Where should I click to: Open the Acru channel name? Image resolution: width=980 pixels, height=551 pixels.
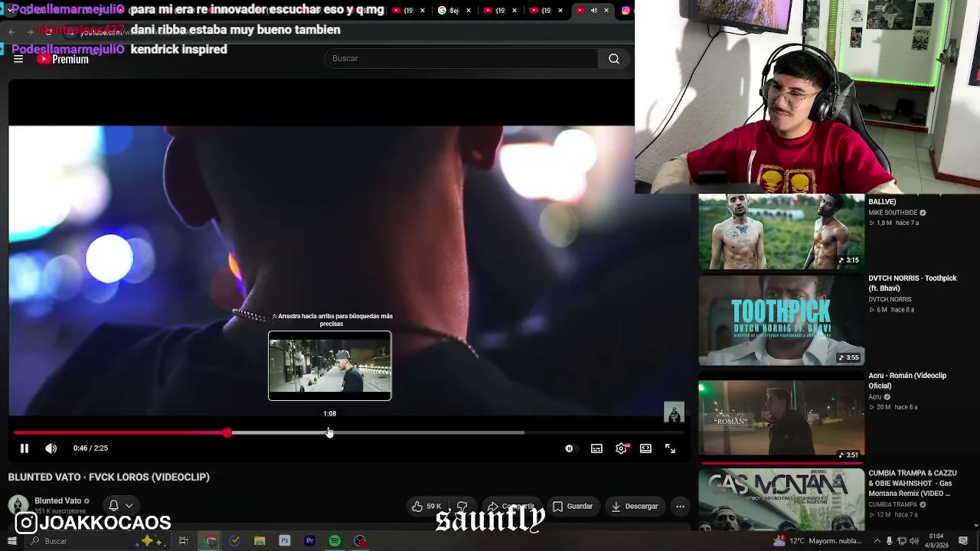pos(875,397)
